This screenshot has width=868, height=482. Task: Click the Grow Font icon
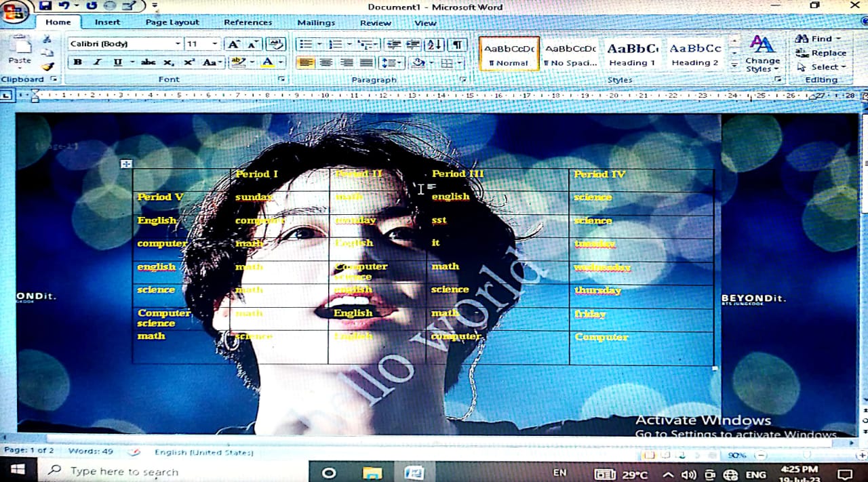(233, 44)
